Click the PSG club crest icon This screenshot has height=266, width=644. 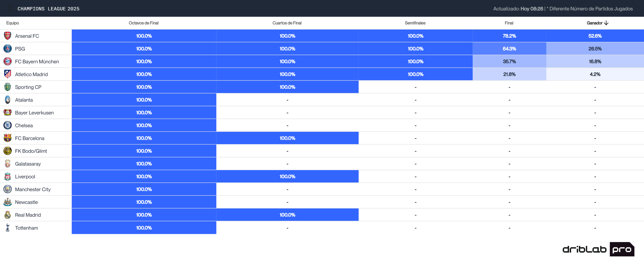pyautogui.click(x=8, y=49)
